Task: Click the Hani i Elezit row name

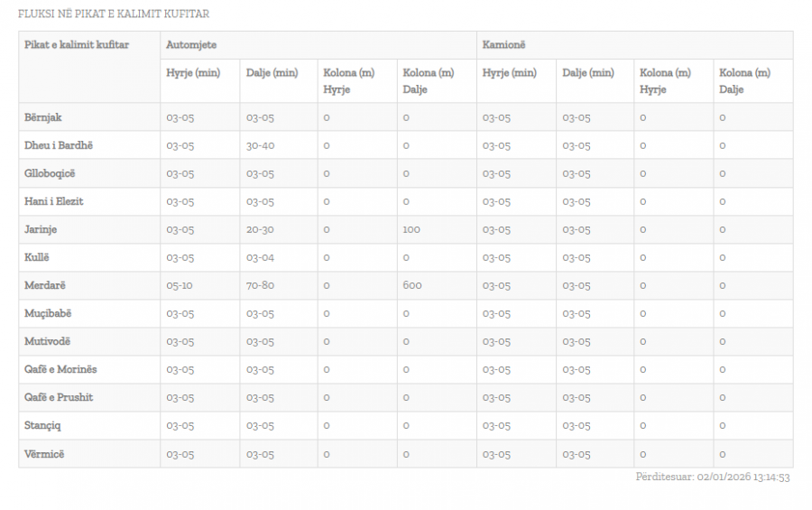Action: click(54, 201)
